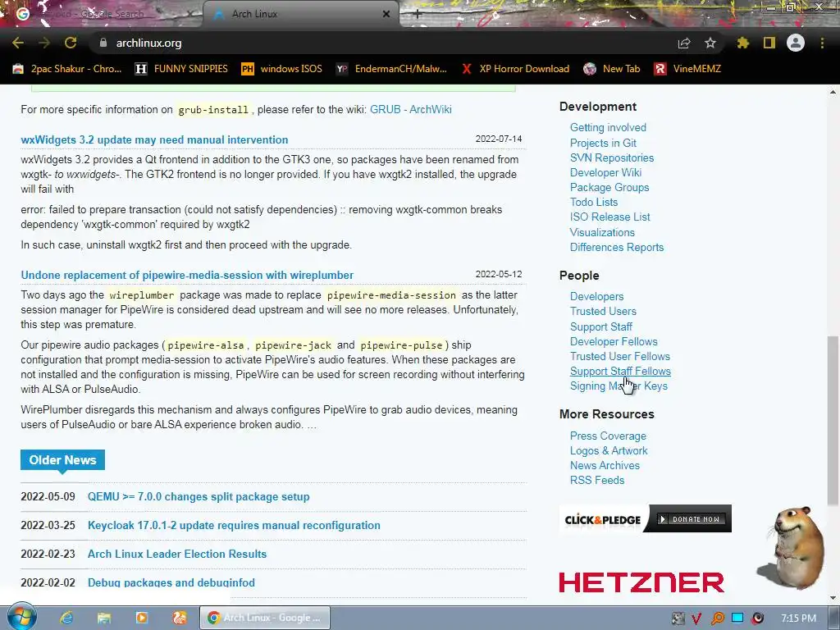Open the VineMEMZ bookmark

tap(687, 69)
